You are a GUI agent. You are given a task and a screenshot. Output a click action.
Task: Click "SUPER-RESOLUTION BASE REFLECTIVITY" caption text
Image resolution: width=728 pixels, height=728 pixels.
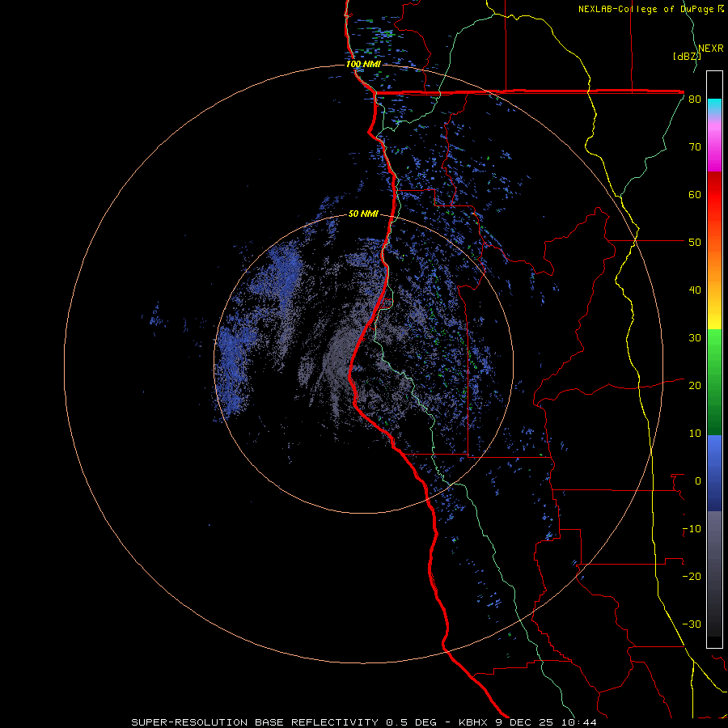point(255,722)
